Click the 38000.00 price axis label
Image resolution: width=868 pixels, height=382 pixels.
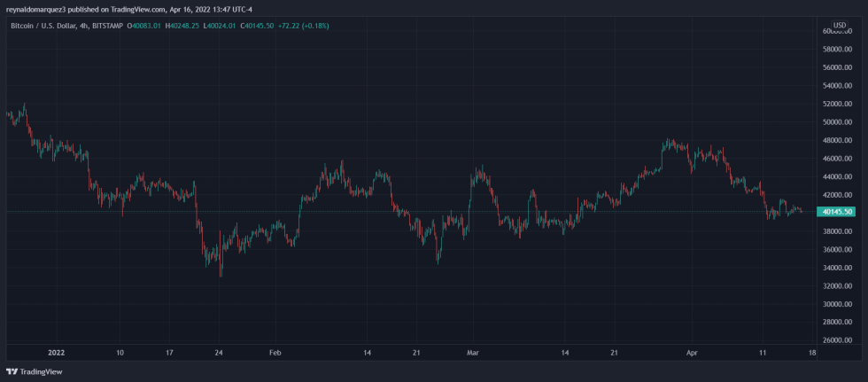tap(839, 231)
